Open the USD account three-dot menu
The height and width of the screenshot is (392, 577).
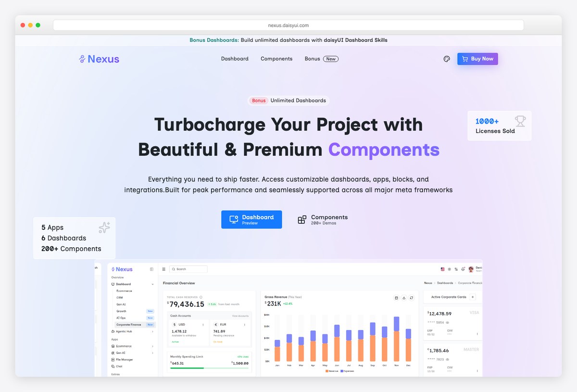203,325
